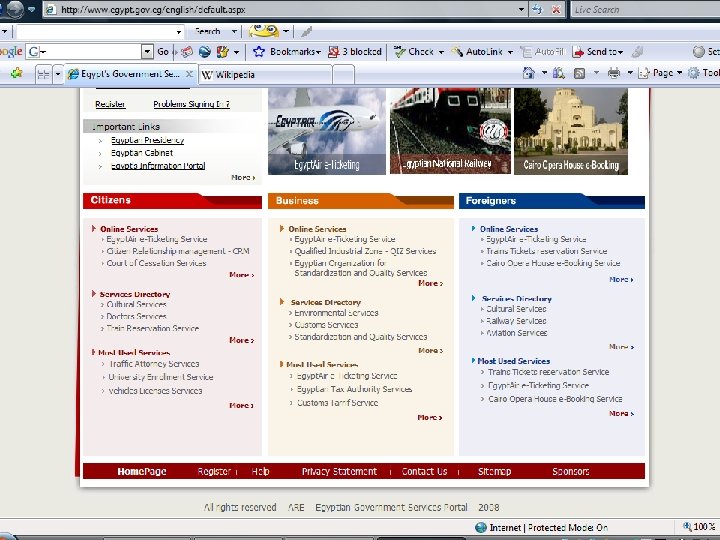This screenshot has width=720, height=540.
Task: Click the Search button on the toolbar
Action: 208,32
